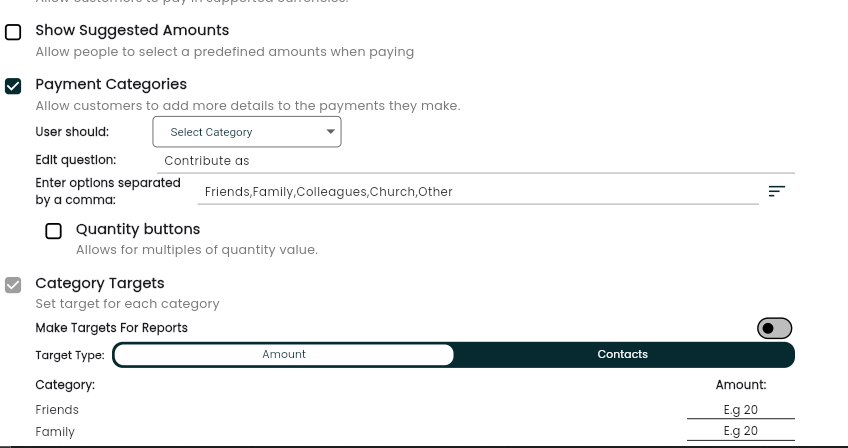
Task: Switch target type to Contacts
Action: coord(622,354)
